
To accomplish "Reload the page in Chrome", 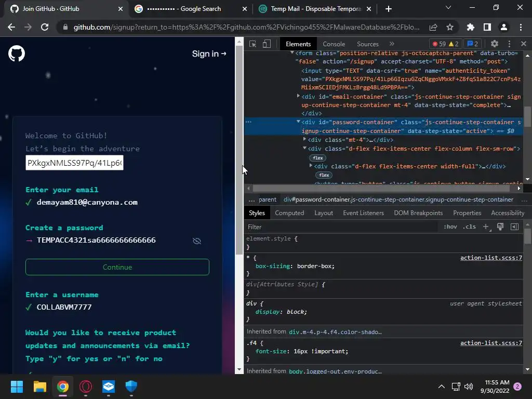I will coord(45,27).
